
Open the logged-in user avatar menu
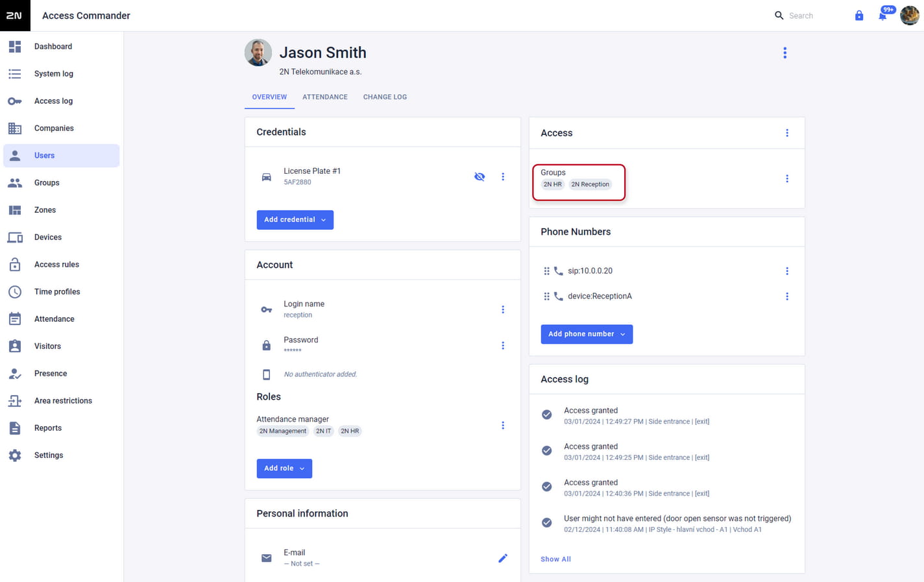click(x=910, y=16)
